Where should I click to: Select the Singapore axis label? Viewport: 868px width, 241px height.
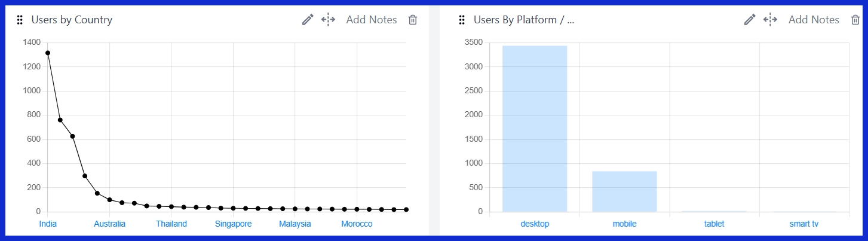pyautogui.click(x=233, y=224)
